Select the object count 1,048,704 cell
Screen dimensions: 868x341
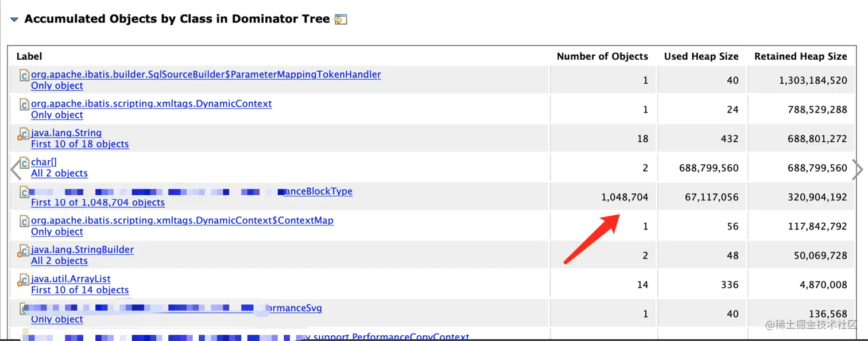pyautogui.click(x=625, y=197)
